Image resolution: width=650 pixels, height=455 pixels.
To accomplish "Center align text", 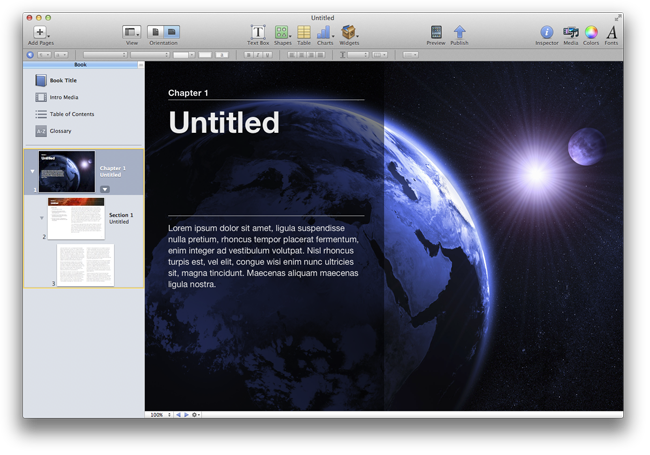I will pyautogui.click(x=301, y=55).
